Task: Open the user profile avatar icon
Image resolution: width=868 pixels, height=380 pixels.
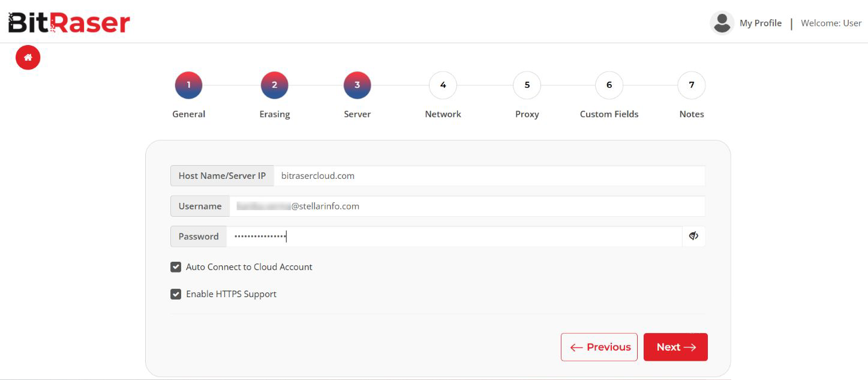Action: tap(722, 23)
